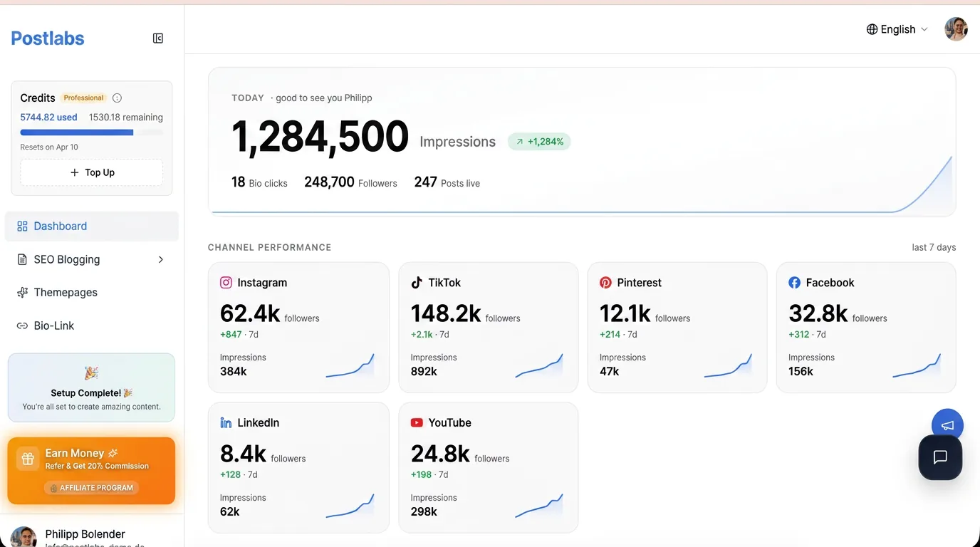Collapse the sidebar with the panel icon

(158, 38)
